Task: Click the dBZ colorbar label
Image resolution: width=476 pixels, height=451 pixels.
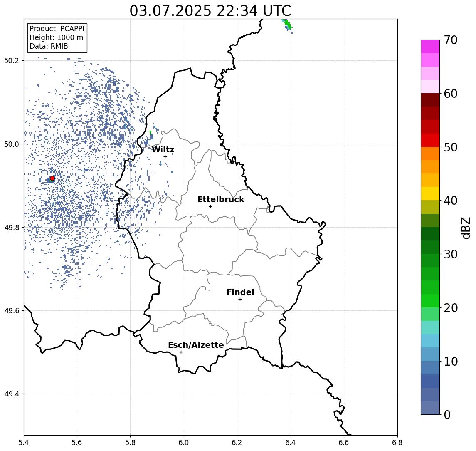Action: click(465, 228)
